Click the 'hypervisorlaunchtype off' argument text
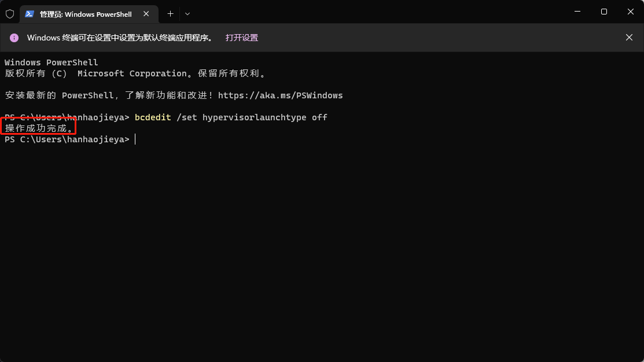 tap(265, 117)
